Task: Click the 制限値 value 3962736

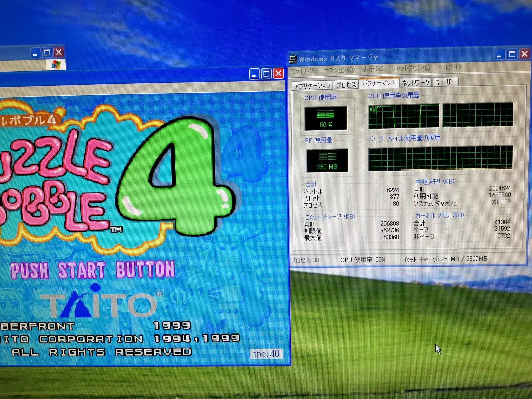Action: [x=388, y=230]
